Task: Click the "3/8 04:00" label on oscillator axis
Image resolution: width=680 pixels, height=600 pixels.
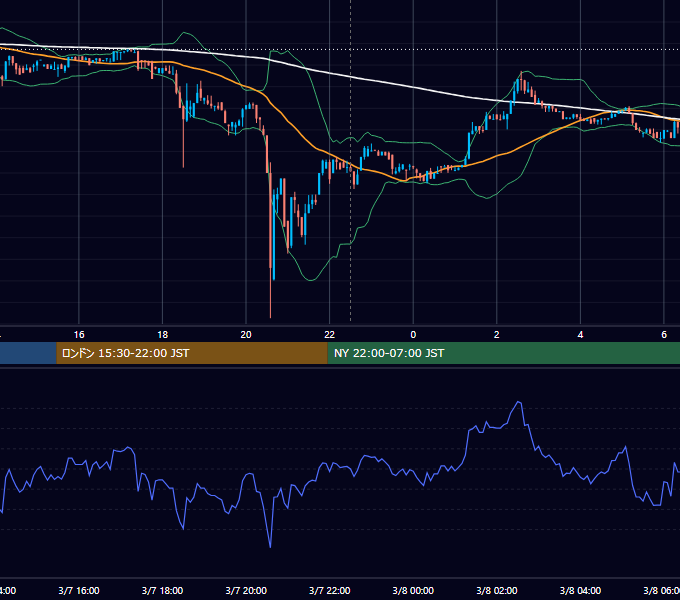Action: [x=580, y=590]
